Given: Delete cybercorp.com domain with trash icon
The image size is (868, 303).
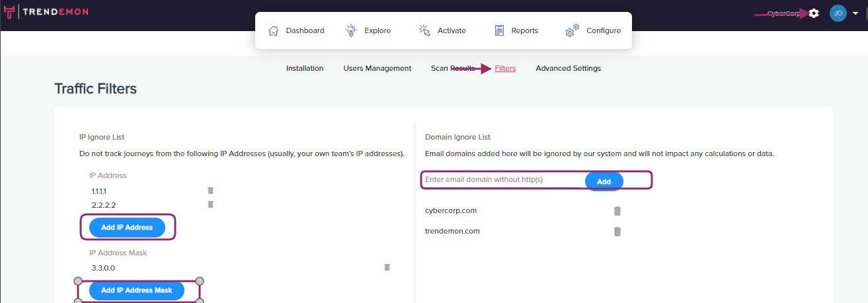Looking at the screenshot, I should tap(617, 211).
